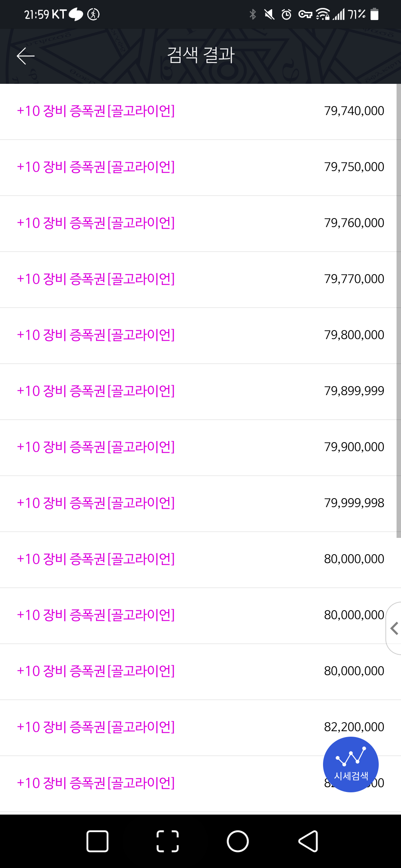
Task: Open the 79,800,000 item listing
Action: coord(200,335)
